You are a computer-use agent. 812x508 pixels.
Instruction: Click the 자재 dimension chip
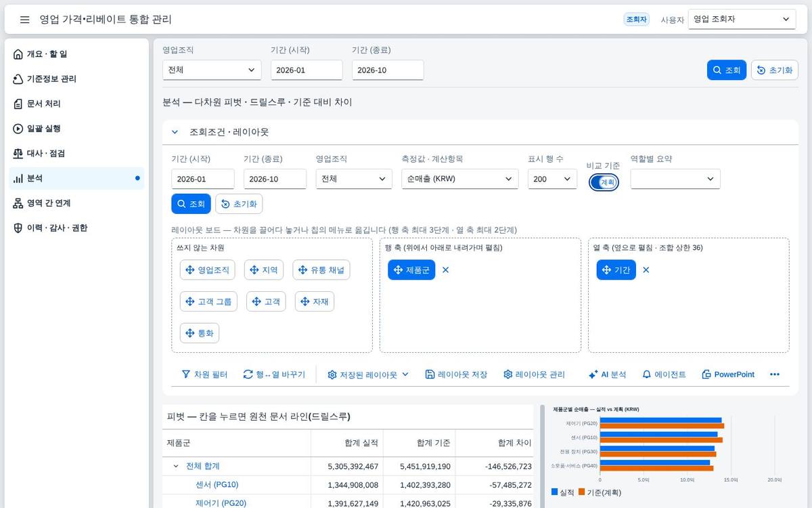click(315, 301)
